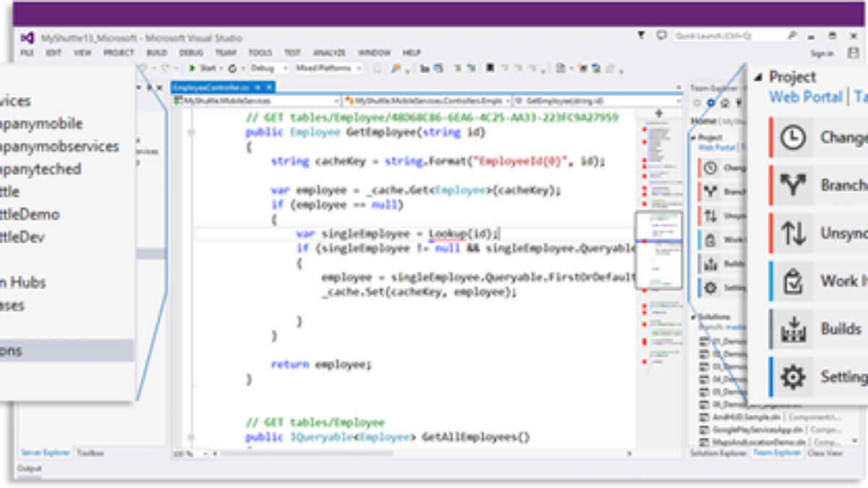Image resolution: width=868 pixels, height=488 pixels.
Task: Click the Web Portal link
Action: click(x=805, y=97)
